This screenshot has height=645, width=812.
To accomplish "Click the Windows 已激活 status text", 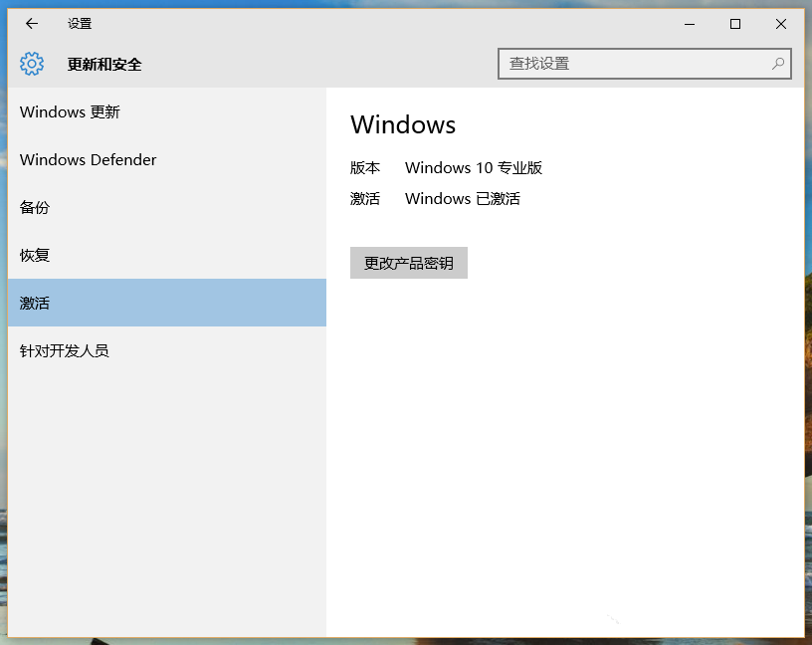I will [463, 198].
